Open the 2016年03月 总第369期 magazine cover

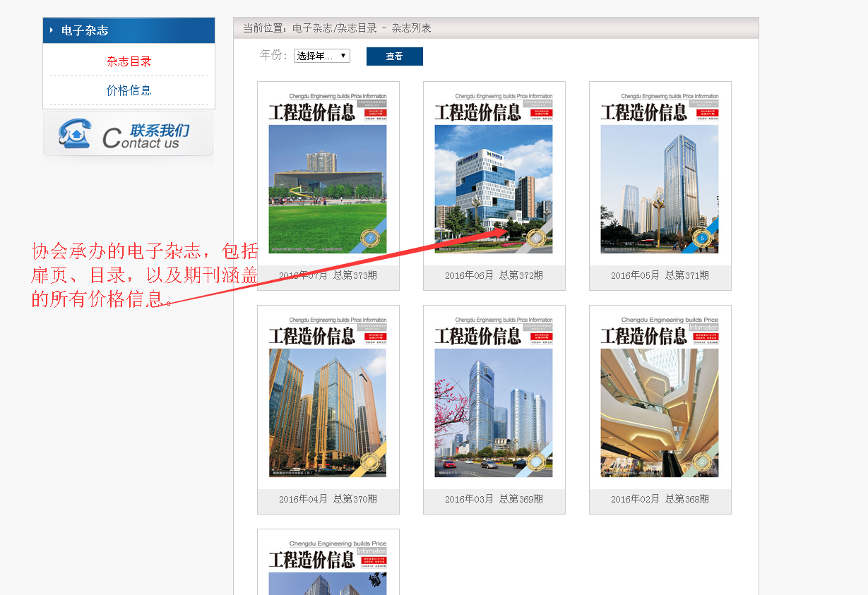coord(494,397)
